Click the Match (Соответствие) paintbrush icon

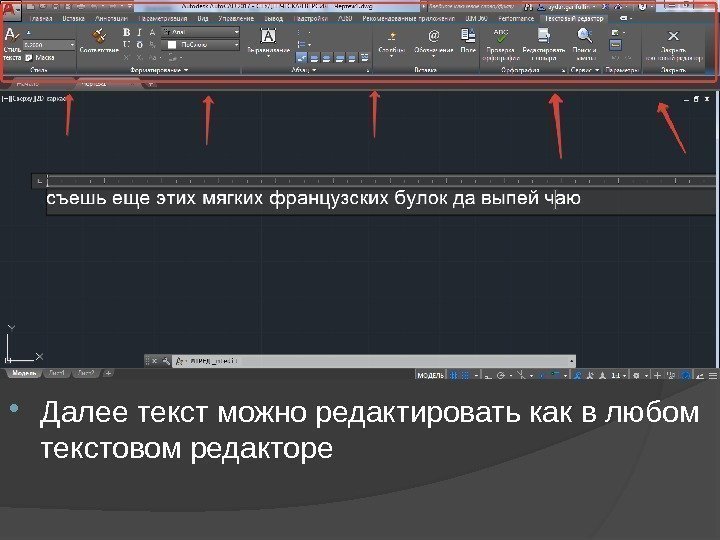click(99, 36)
